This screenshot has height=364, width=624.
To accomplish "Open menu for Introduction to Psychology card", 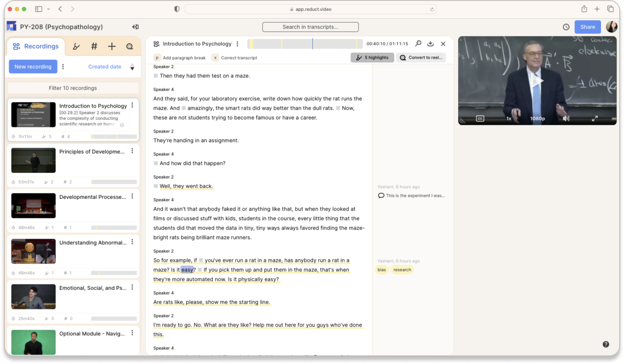I will [132, 105].
